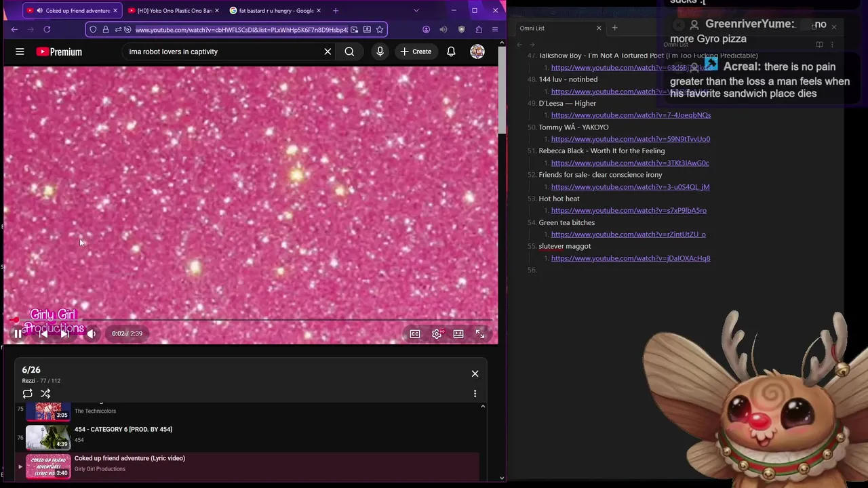Open the Tommy WÁ YAKOYO link

pyautogui.click(x=631, y=139)
